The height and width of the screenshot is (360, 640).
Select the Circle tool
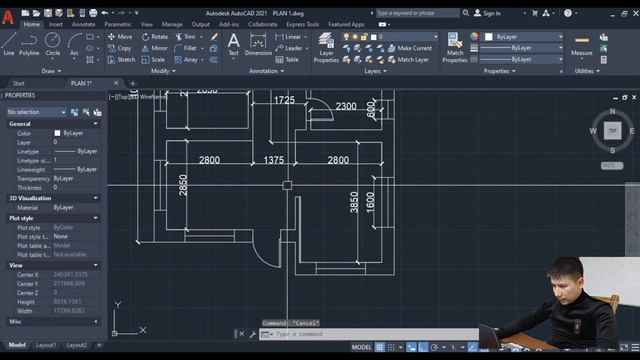point(52,44)
